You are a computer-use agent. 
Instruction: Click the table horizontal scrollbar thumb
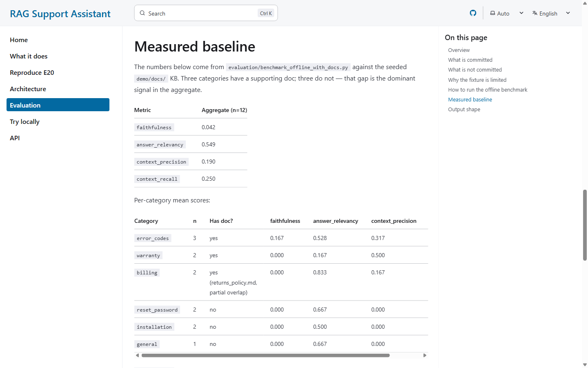[x=265, y=355]
